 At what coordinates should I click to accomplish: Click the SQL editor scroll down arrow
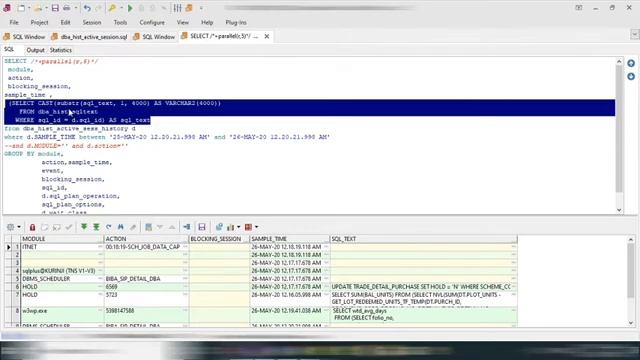tap(619, 210)
